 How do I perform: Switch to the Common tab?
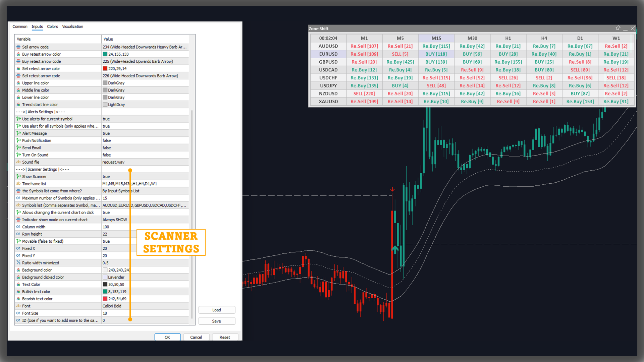pyautogui.click(x=20, y=26)
